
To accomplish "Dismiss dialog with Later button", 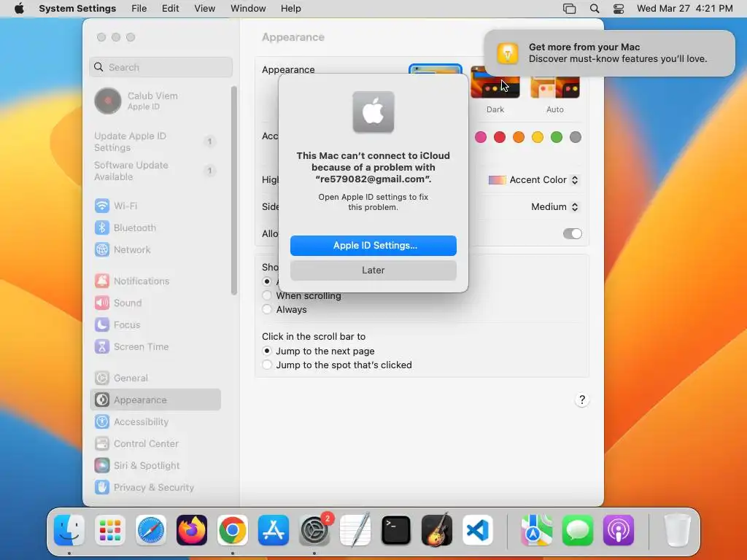I will pos(373,270).
